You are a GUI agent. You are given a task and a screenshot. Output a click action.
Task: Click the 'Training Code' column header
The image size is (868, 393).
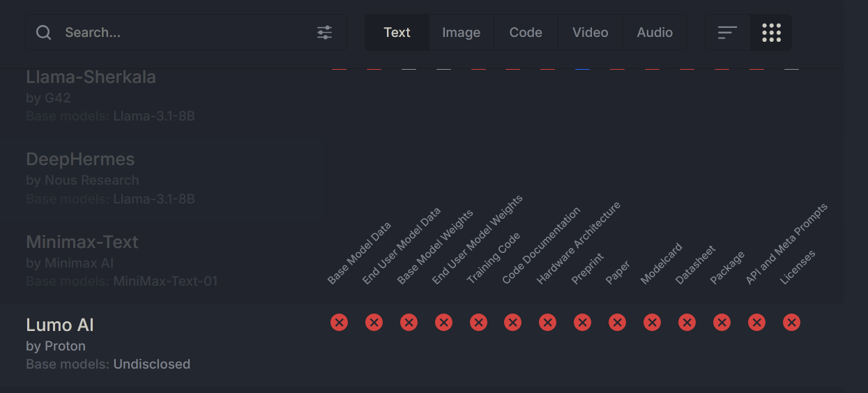(494, 258)
